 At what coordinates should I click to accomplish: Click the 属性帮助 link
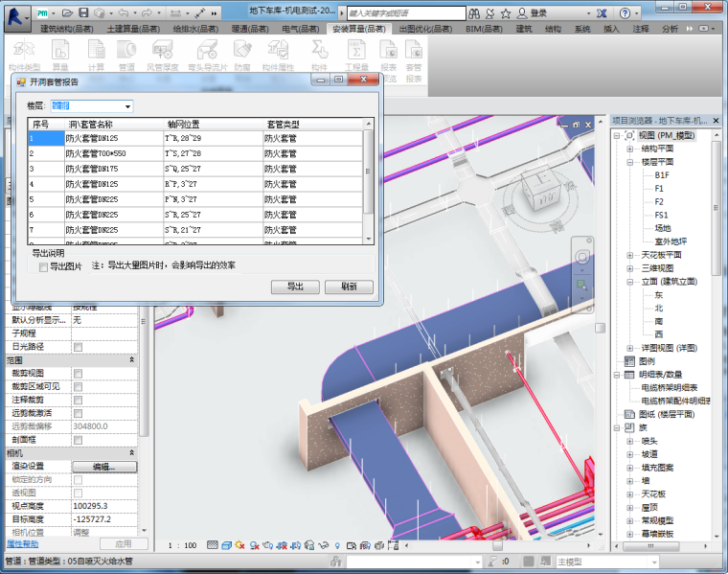(22, 543)
